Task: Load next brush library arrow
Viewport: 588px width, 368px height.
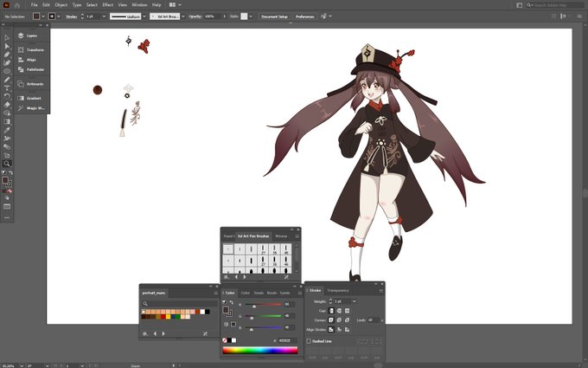Action: coord(245,277)
